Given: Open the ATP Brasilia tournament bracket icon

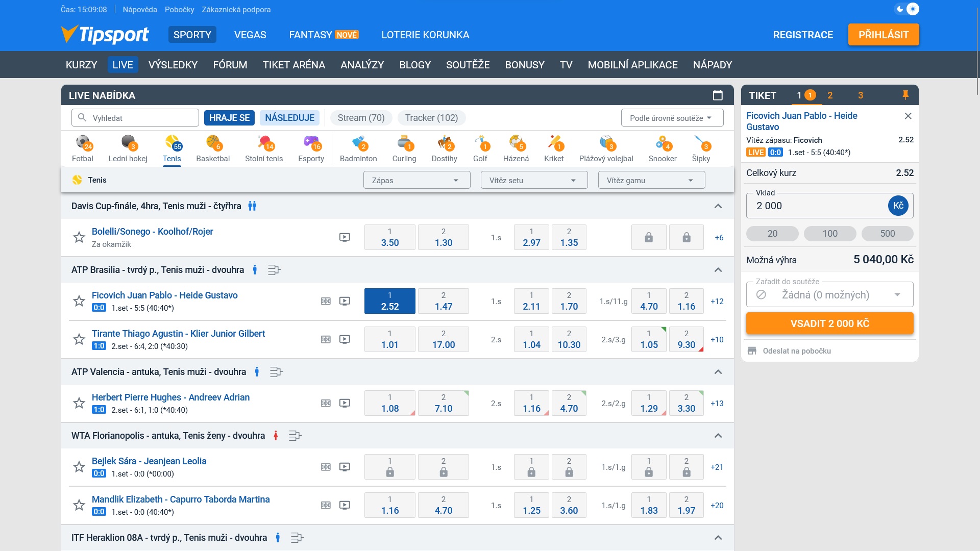Looking at the screenshot, I should 274,270.
